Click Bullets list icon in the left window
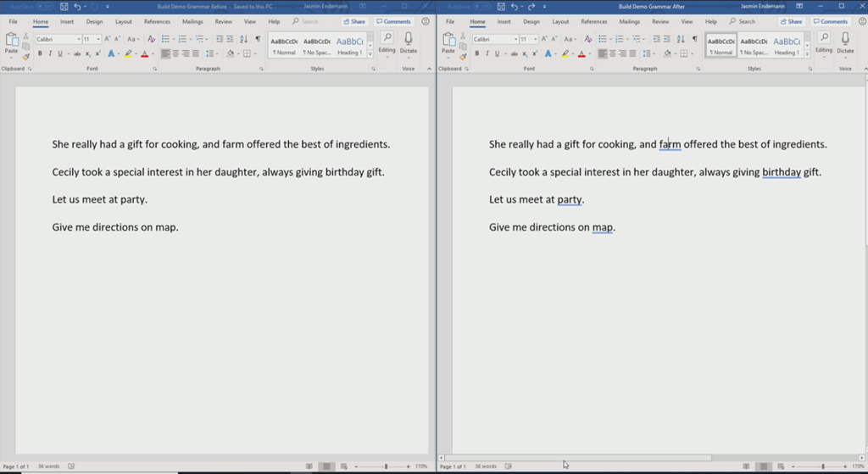Screen dimensions: 868x474 point(164,39)
